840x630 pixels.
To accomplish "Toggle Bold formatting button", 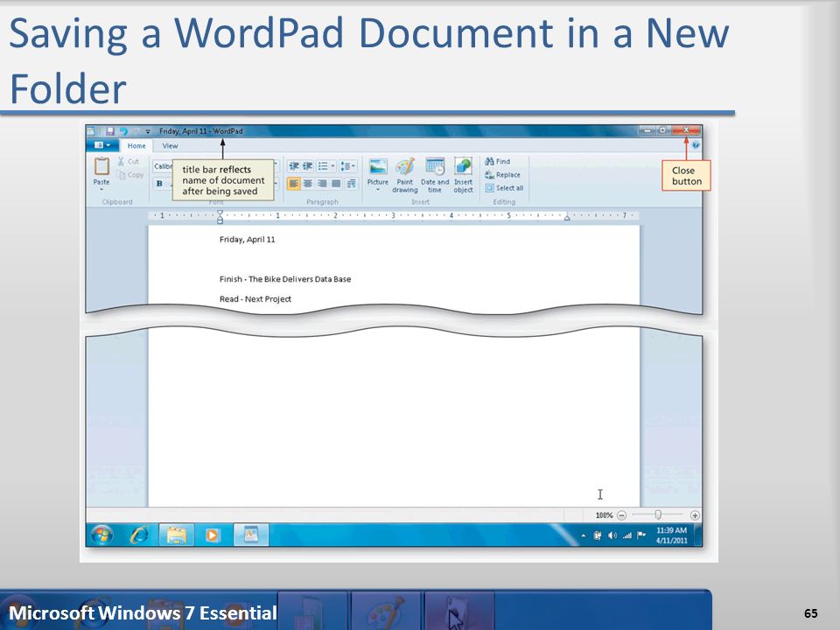I will tap(159, 184).
